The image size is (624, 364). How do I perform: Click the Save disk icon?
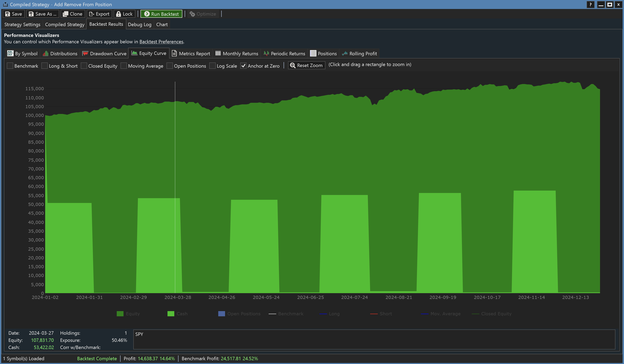pyautogui.click(x=8, y=14)
